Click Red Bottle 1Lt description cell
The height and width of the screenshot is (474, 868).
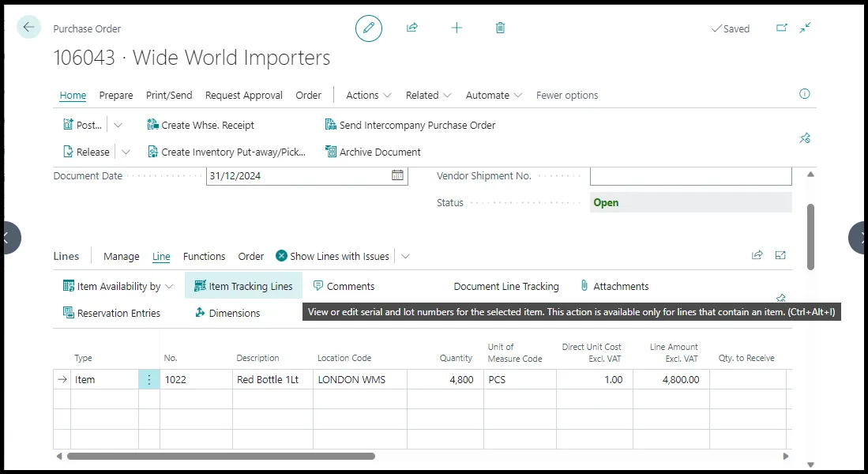point(272,379)
